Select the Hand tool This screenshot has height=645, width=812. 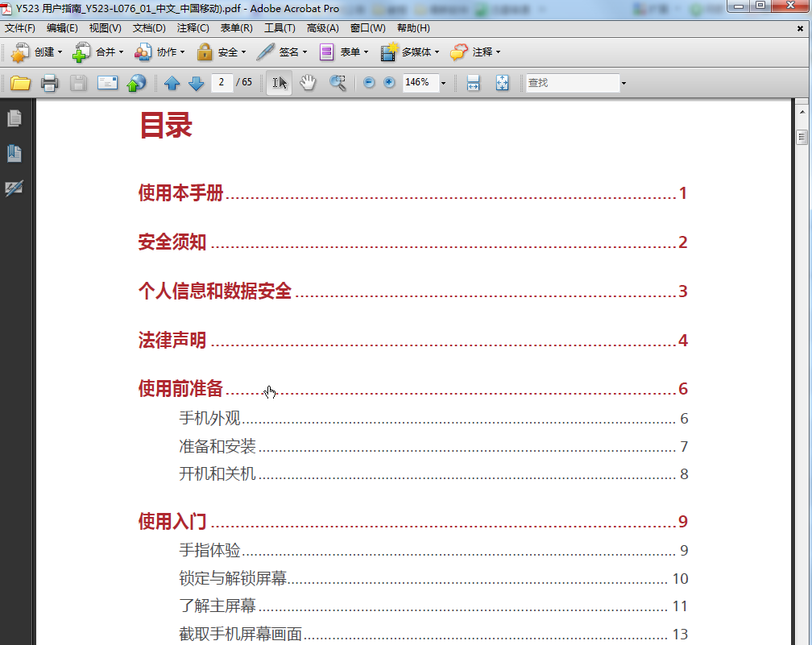point(307,82)
